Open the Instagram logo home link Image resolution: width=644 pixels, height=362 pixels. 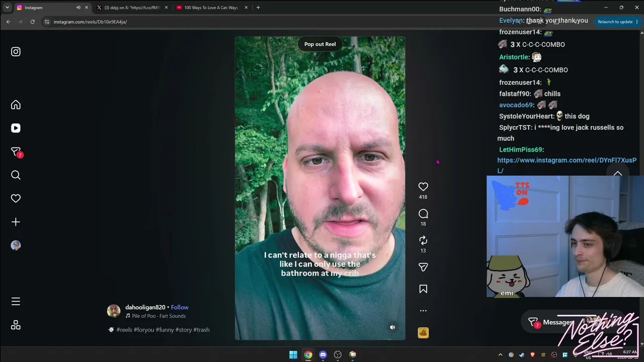[16, 52]
